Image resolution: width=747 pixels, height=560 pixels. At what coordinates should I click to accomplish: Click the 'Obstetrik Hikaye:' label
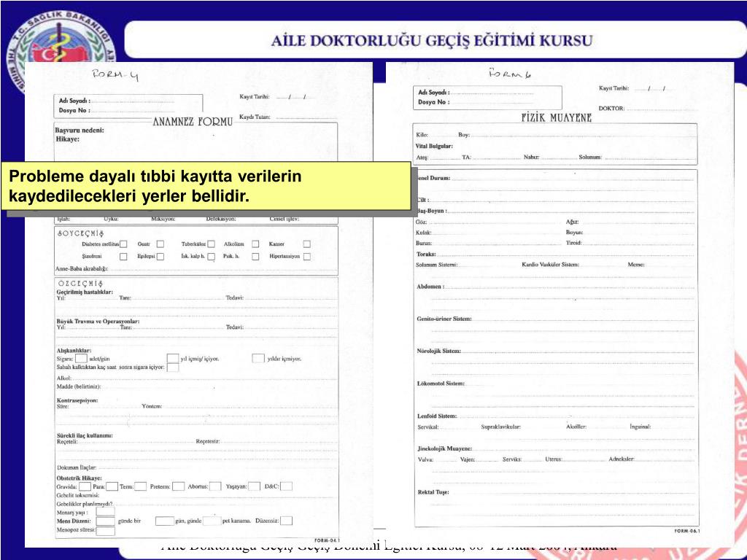pos(79,478)
